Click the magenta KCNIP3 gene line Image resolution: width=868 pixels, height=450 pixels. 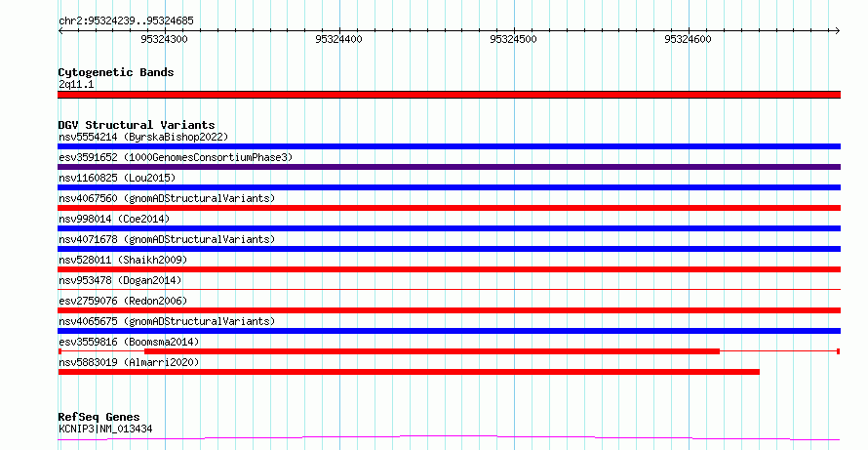click(x=449, y=438)
